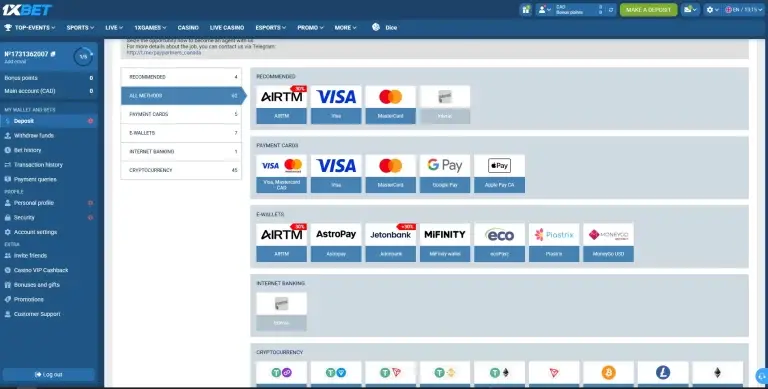Choose MasterCard in the Payment Cards section
This screenshot has width=768, height=389.
(390, 174)
